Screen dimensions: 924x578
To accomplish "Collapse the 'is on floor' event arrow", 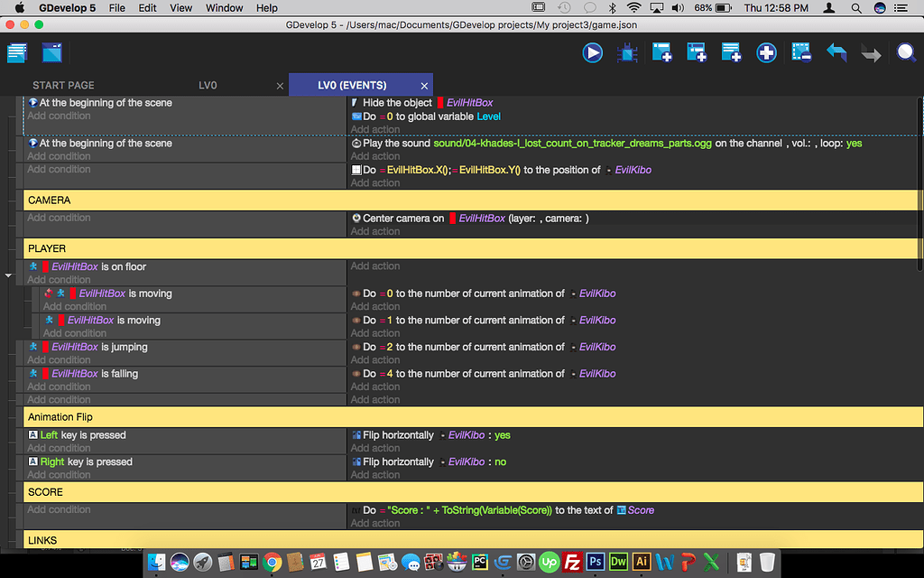I will (x=8, y=275).
